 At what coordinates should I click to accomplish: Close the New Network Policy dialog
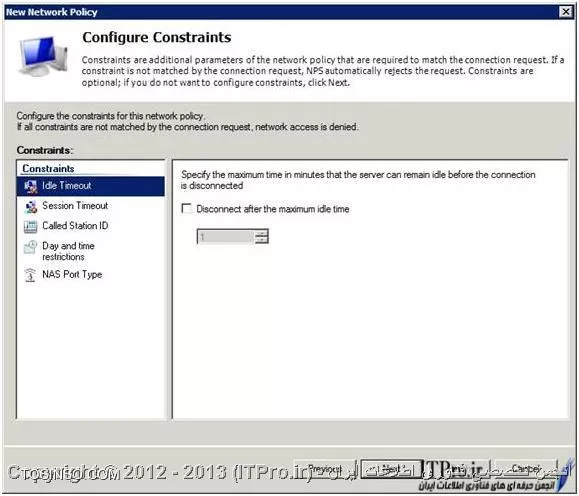(565, 12)
